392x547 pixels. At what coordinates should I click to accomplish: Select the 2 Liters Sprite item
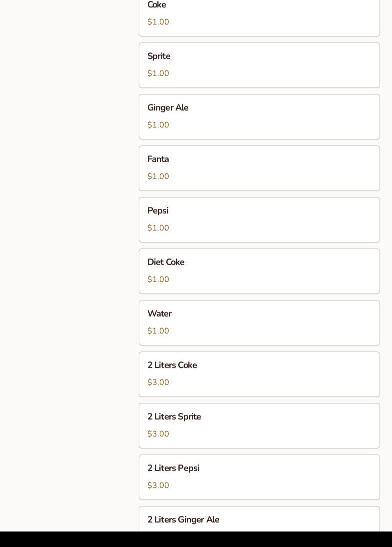tap(259, 425)
